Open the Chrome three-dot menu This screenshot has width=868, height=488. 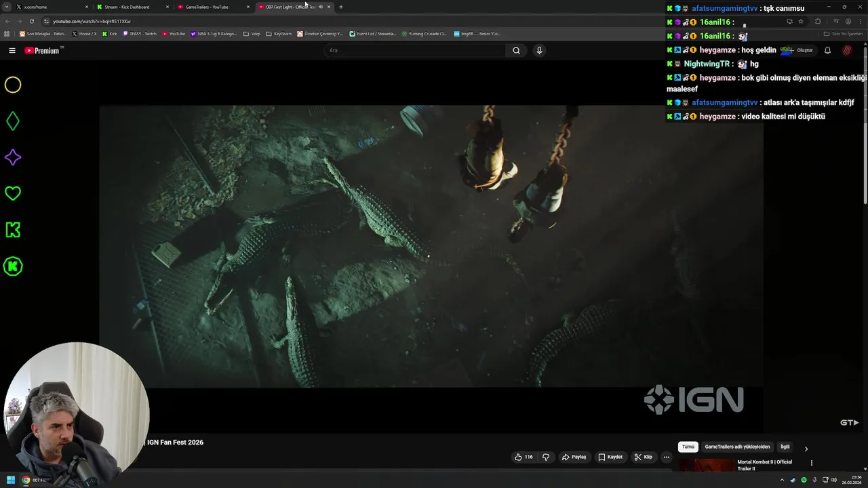(x=861, y=21)
